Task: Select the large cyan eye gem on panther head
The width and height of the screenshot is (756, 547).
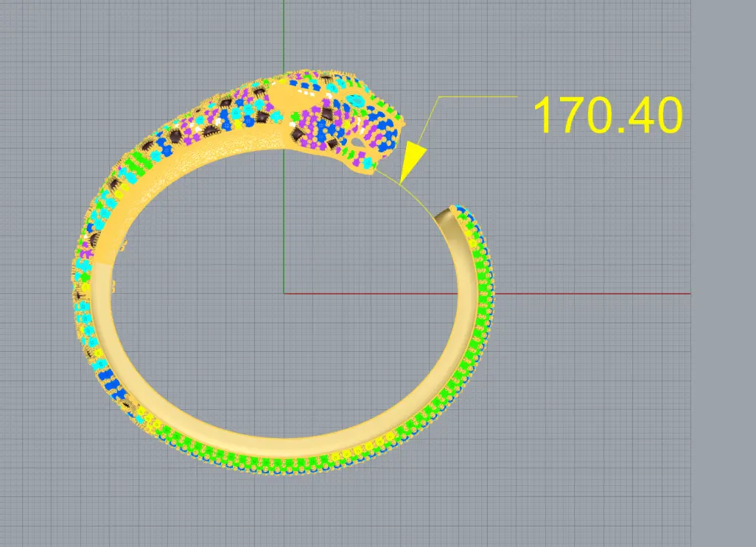Action: coord(356,99)
